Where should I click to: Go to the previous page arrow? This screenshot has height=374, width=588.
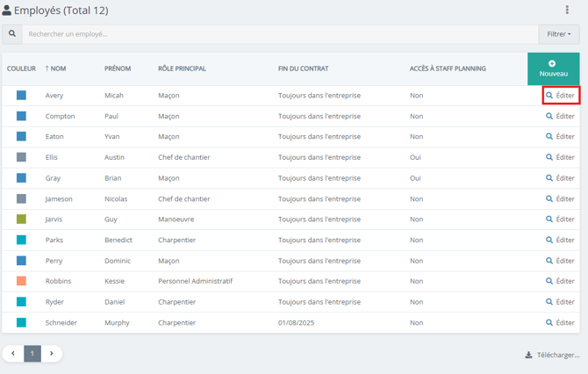coord(13,354)
